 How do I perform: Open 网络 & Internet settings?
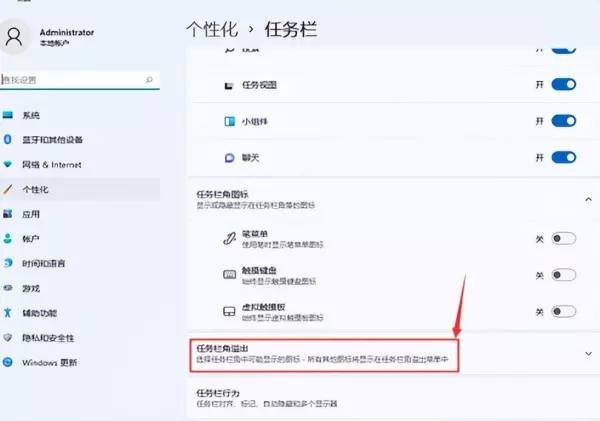point(80,165)
